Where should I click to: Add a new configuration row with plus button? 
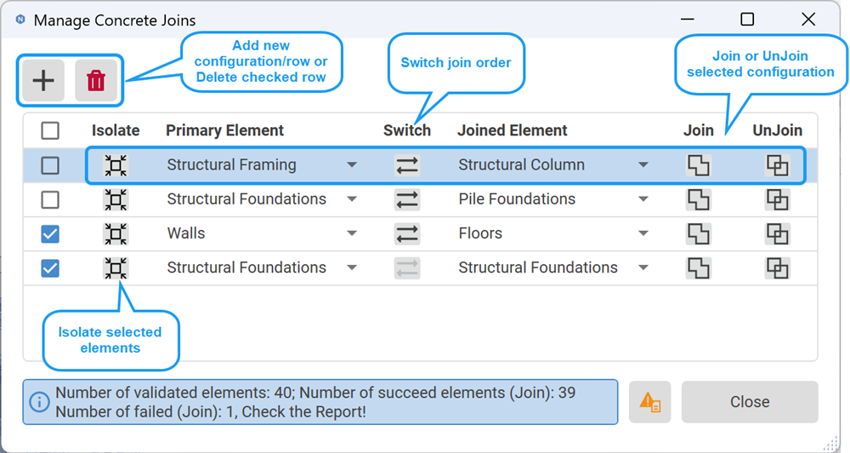(43, 81)
